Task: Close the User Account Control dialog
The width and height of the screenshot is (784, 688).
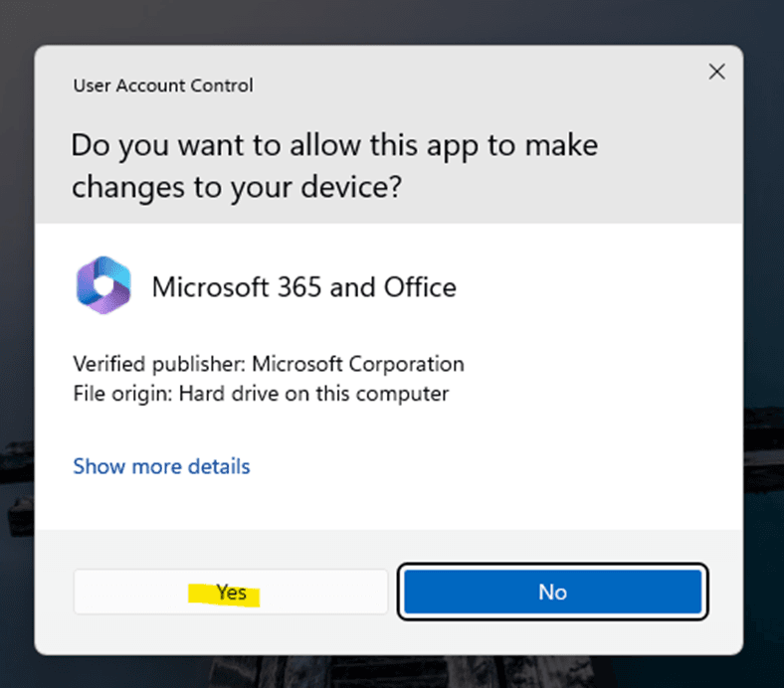Action: (715, 72)
